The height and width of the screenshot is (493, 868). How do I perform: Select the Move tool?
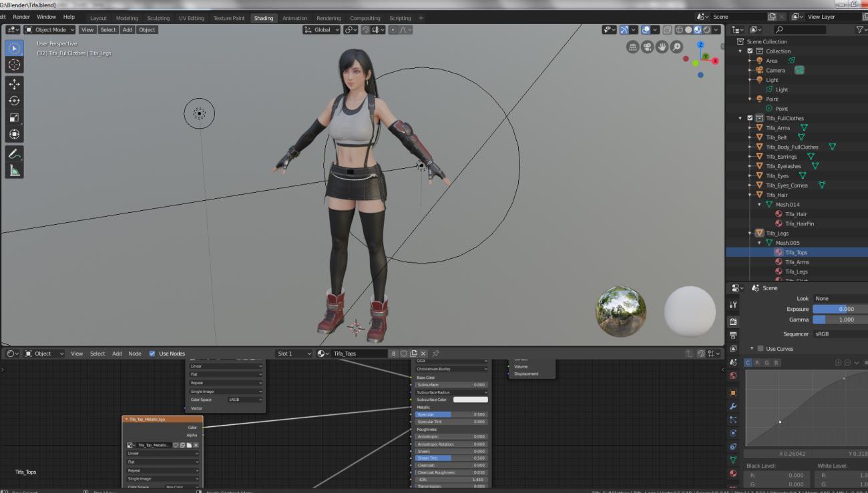click(x=15, y=84)
